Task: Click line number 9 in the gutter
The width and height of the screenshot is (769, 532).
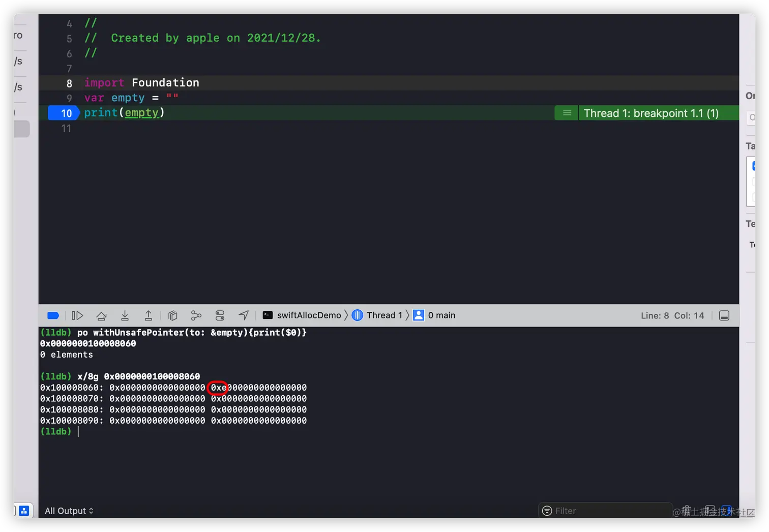Action: coord(69,98)
